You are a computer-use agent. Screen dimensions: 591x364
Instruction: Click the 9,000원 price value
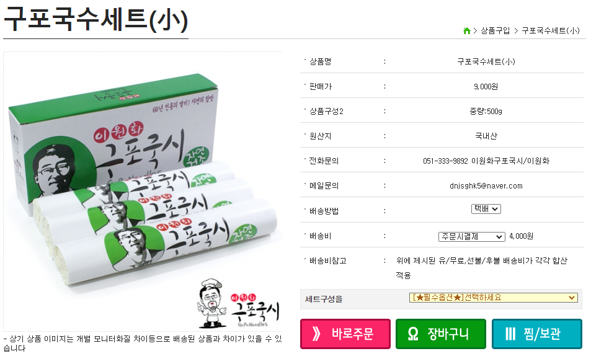click(x=486, y=87)
